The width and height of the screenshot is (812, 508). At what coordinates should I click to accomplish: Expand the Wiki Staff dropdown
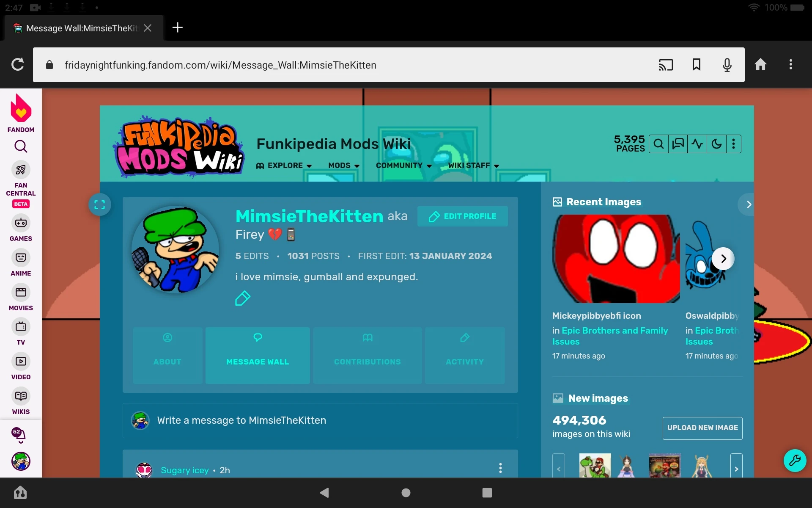point(473,166)
